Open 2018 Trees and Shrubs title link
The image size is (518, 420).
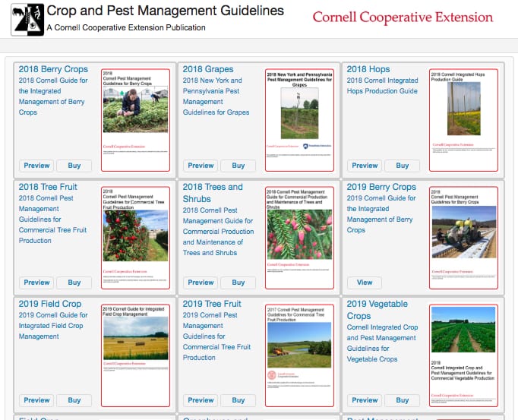click(x=213, y=193)
